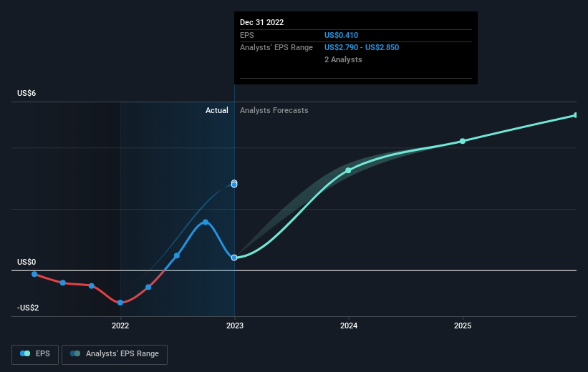Click the 2023 x-axis label
588x372 pixels.
[235, 326]
